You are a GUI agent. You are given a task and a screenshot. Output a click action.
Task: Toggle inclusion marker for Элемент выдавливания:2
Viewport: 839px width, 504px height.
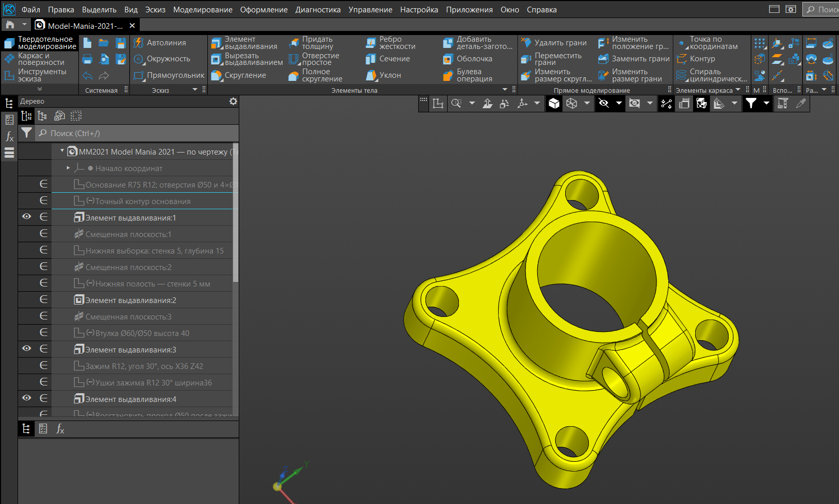44,300
